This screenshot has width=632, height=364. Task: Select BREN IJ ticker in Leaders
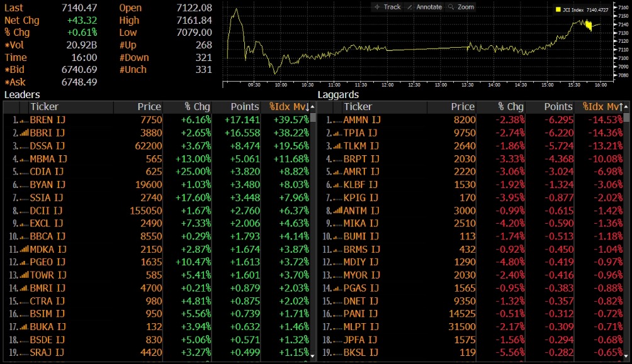48,120
